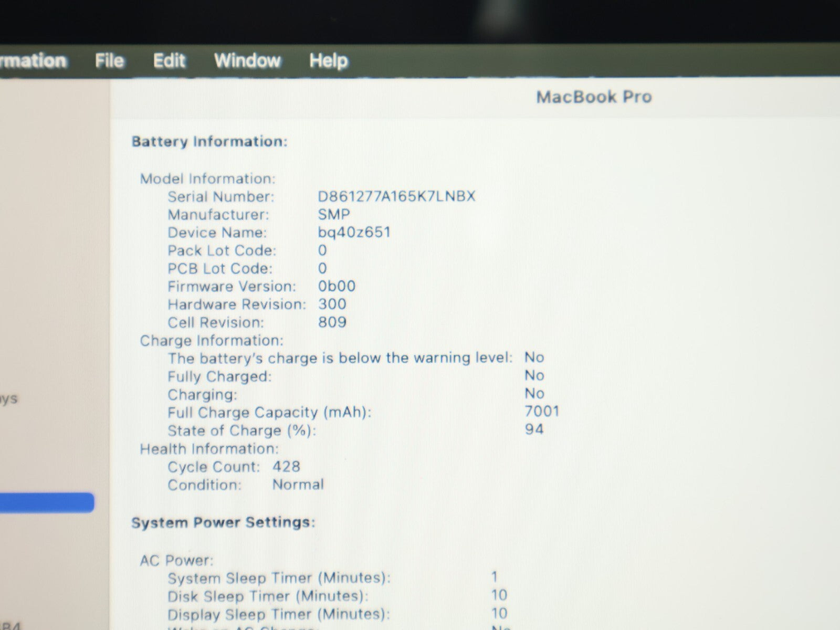Viewport: 840px width, 630px height.
Task: Select hardware revision value 300
Action: tap(332, 304)
